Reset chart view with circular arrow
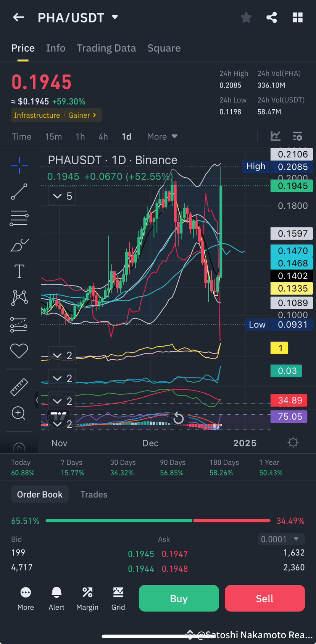The width and height of the screenshot is (316, 644). (178, 419)
